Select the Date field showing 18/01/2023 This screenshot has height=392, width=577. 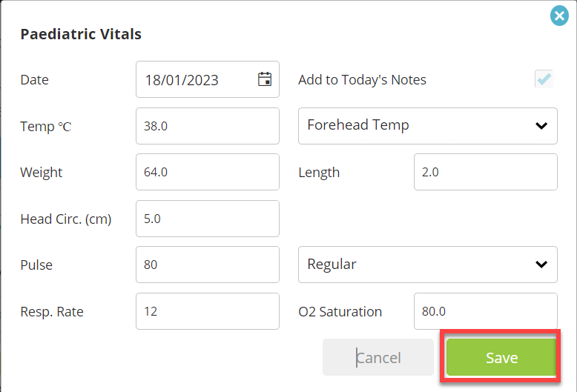[208, 79]
